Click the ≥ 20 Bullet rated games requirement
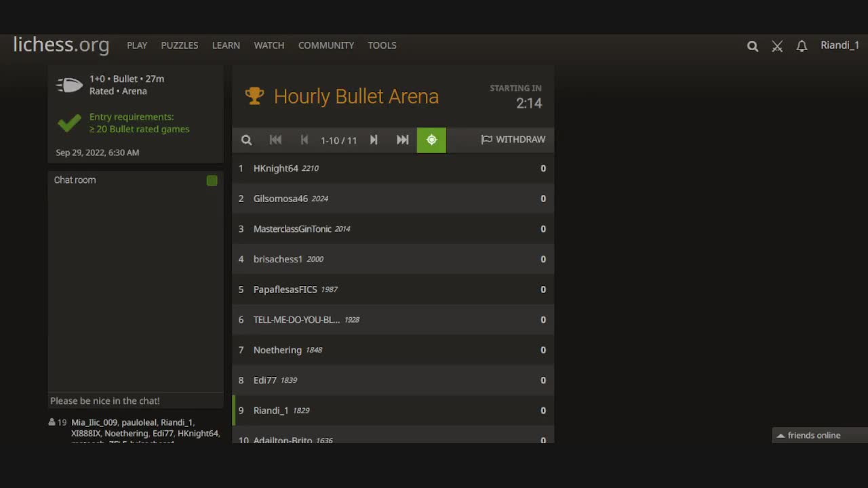868x488 pixels. 140,129
